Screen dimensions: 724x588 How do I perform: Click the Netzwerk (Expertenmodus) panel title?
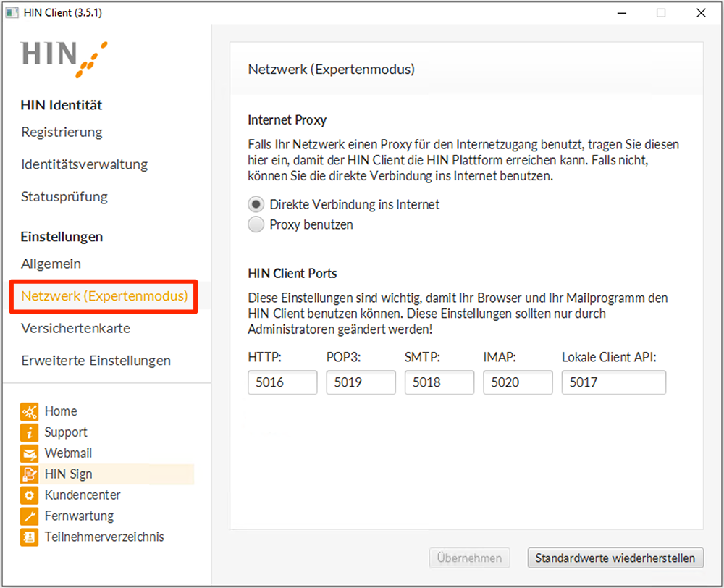pyautogui.click(x=332, y=70)
